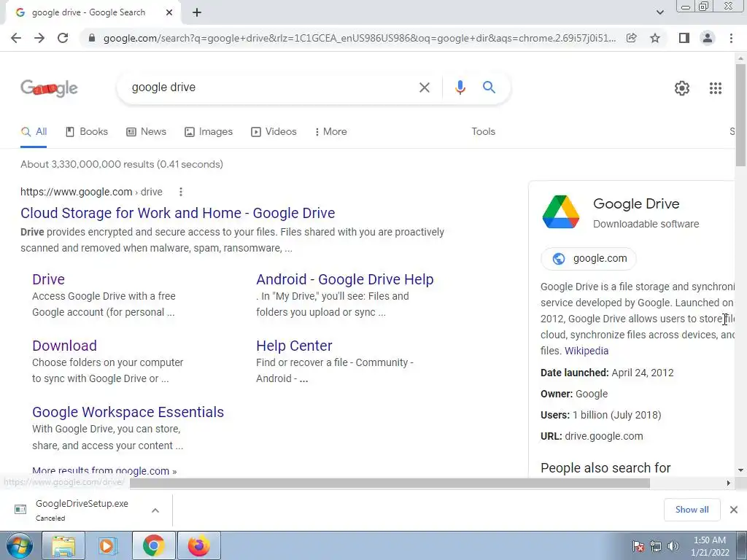
Task: Switch to the Books tab
Action: click(87, 132)
